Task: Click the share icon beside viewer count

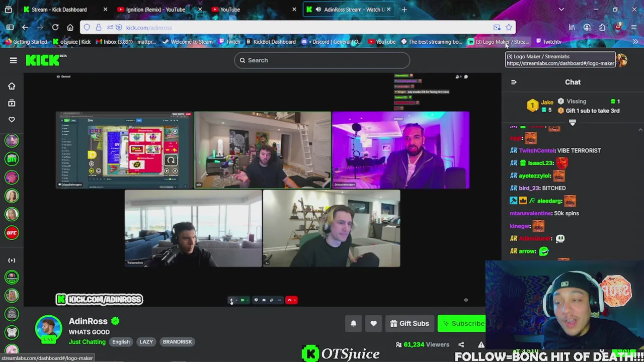Action: tap(461, 344)
